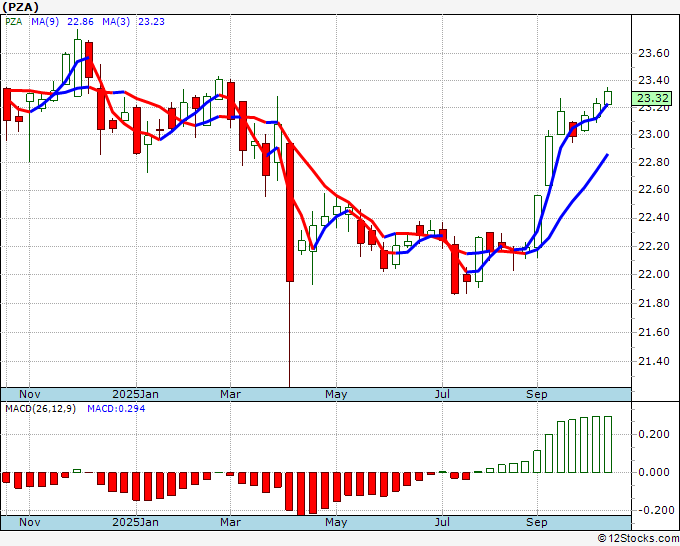The height and width of the screenshot is (546, 680).
Task: Click the 23.32 current price tag
Action: pos(653,98)
